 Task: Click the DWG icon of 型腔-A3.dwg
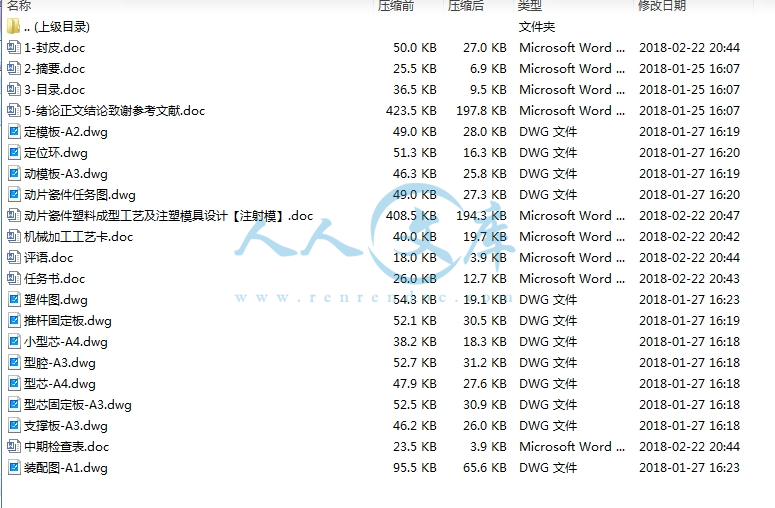[x=14, y=362]
